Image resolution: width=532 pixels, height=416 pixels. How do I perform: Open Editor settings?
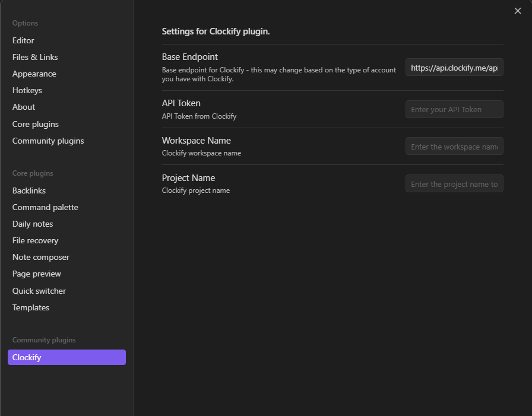click(x=23, y=40)
